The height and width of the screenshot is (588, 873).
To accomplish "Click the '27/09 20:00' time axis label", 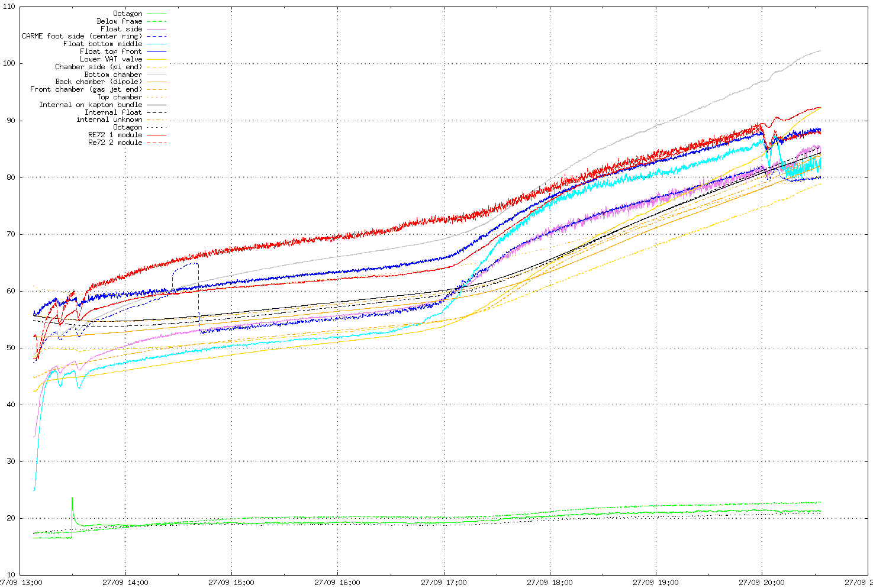I will coord(762,583).
